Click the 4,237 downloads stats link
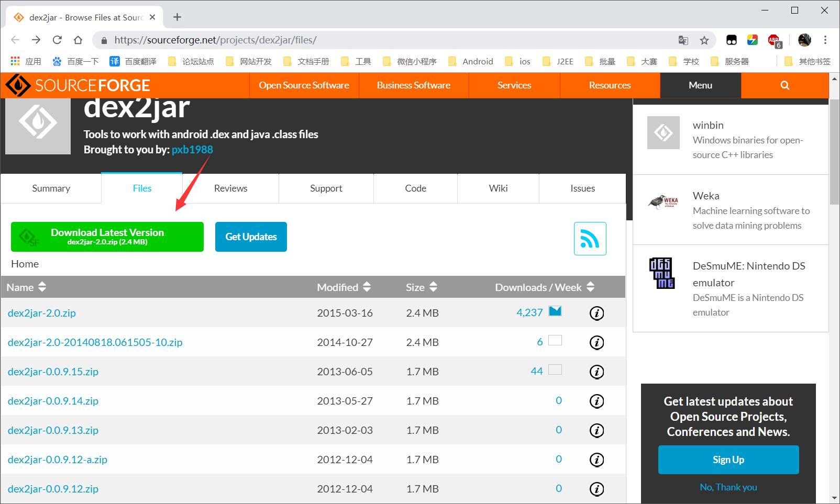Screen dimensions: 840x504 point(529,312)
